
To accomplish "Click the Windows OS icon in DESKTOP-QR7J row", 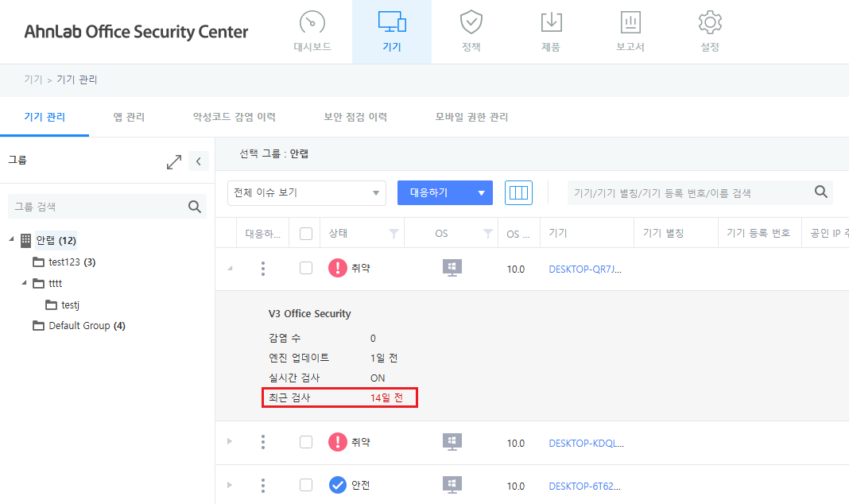I will pos(452,268).
